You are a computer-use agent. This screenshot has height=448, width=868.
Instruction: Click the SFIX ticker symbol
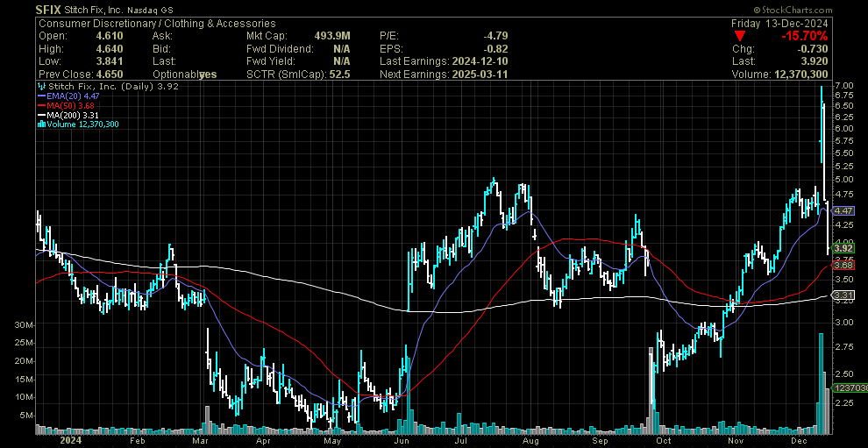[48, 10]
